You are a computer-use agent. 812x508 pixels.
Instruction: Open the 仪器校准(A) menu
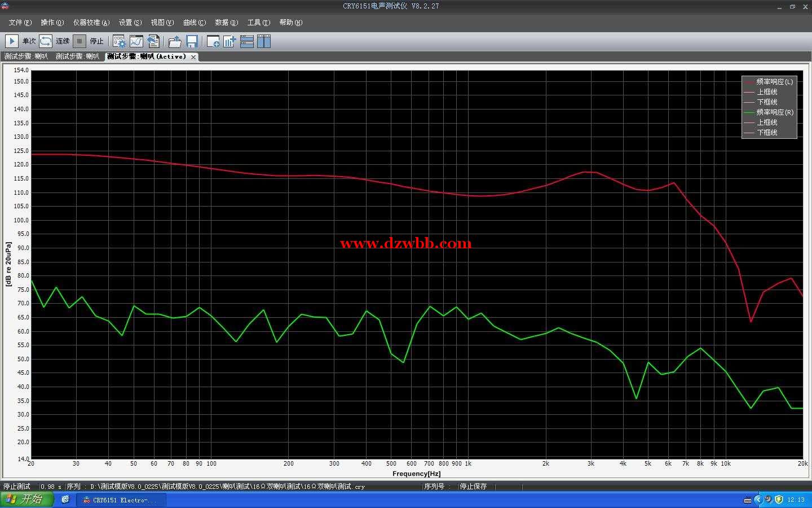coord(91,23)
